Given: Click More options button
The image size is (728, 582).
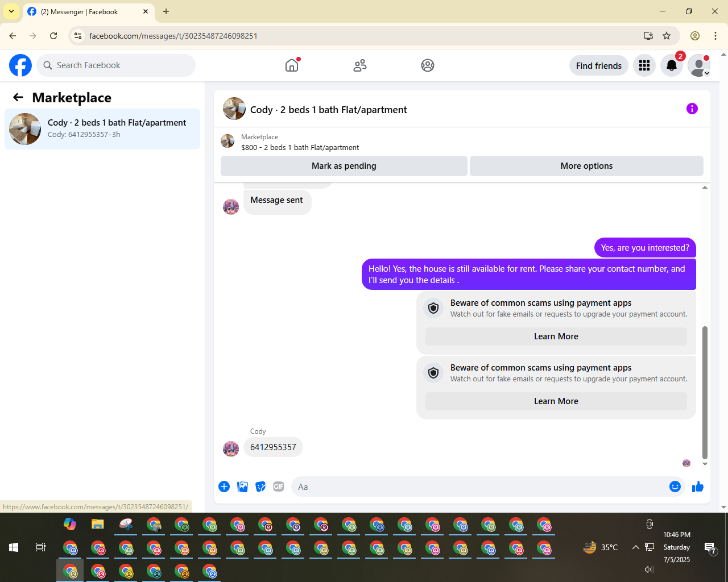Looking at the screenshot, I should (586, 166).
